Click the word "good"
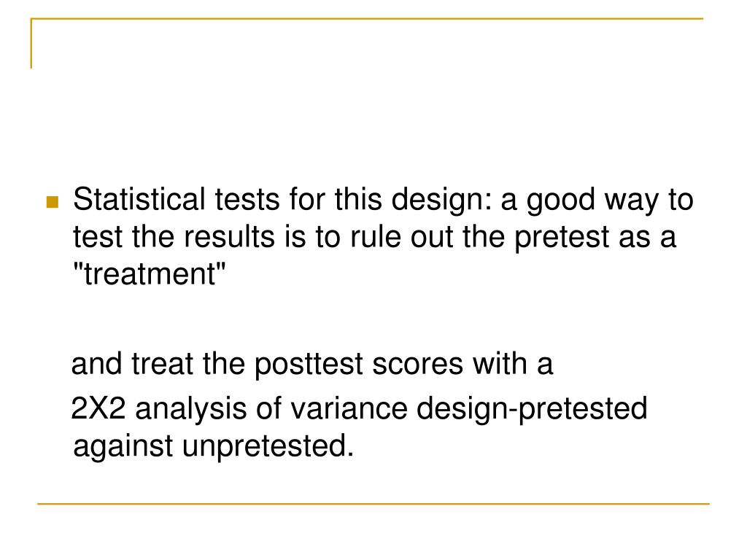 [561, 201]
